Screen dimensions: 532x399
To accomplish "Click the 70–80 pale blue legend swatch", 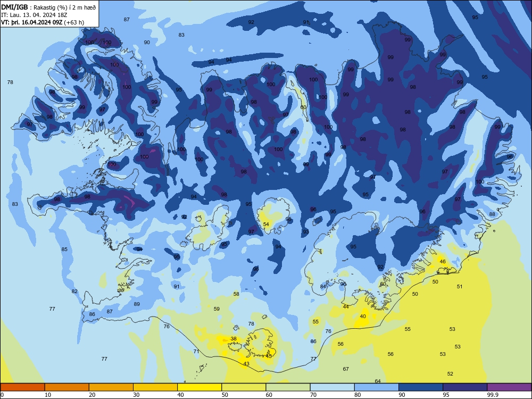I will (x=332, y=387).
